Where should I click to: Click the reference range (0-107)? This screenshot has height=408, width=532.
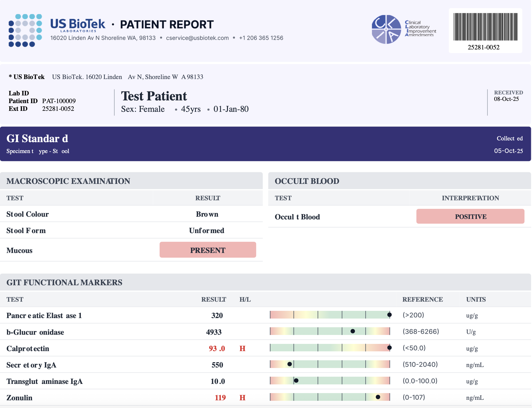[x=414, y=397]
